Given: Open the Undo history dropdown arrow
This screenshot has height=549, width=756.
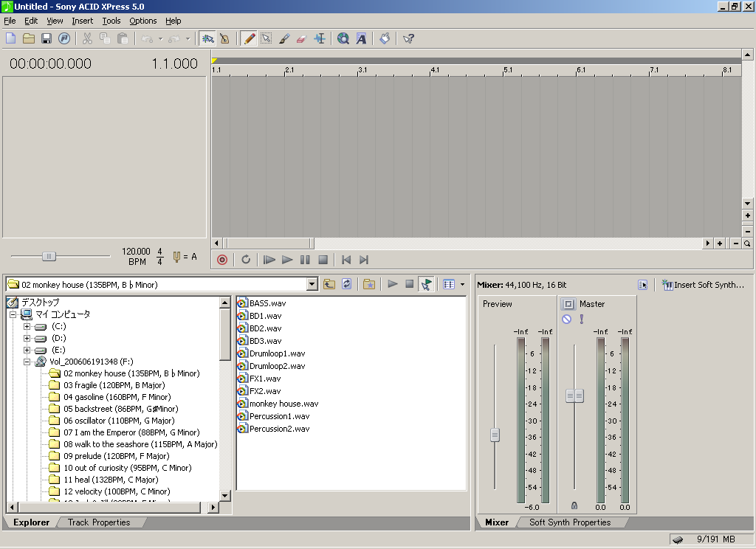Looking at the screenshot, I should pos(160,39).
